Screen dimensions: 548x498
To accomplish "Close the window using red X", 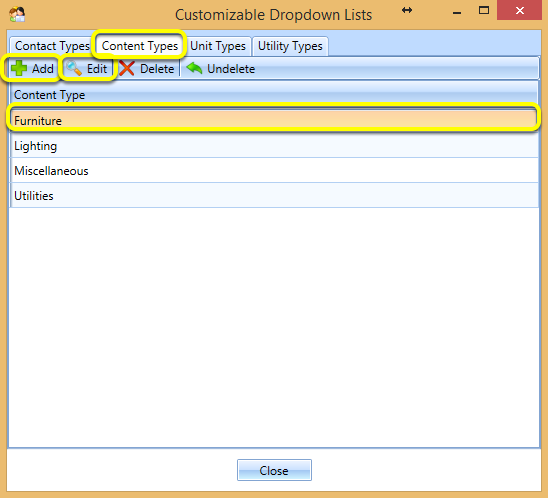I will point(519,10).
